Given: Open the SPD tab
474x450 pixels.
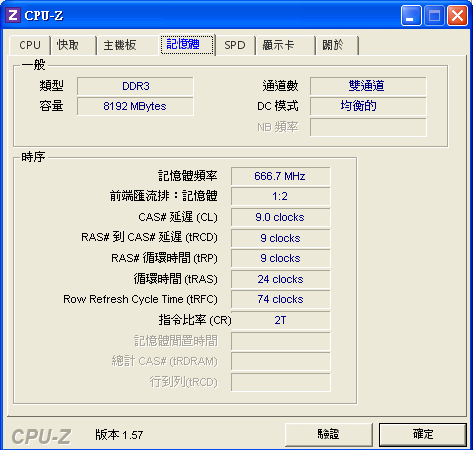Looking at the screenshot, I should 235,45.
